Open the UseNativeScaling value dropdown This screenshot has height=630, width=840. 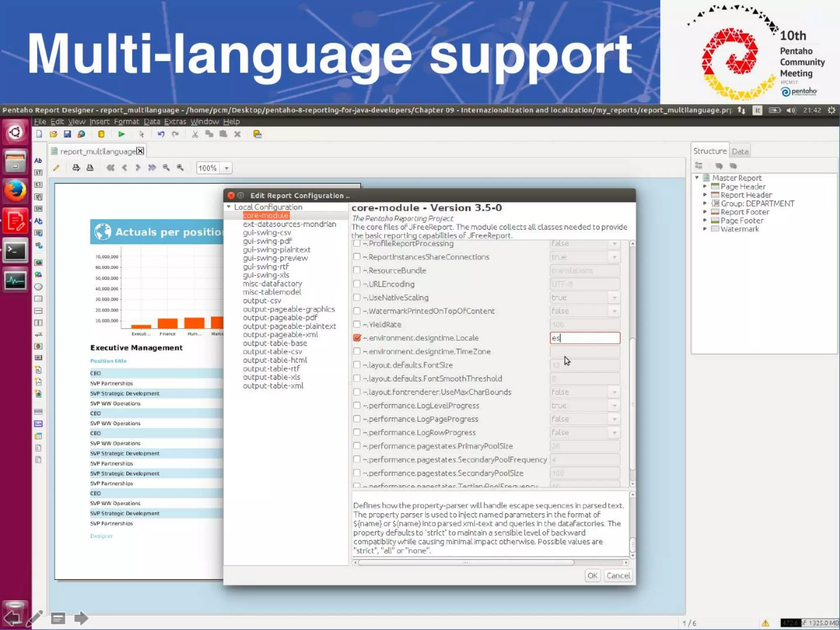tap(614, 298)
